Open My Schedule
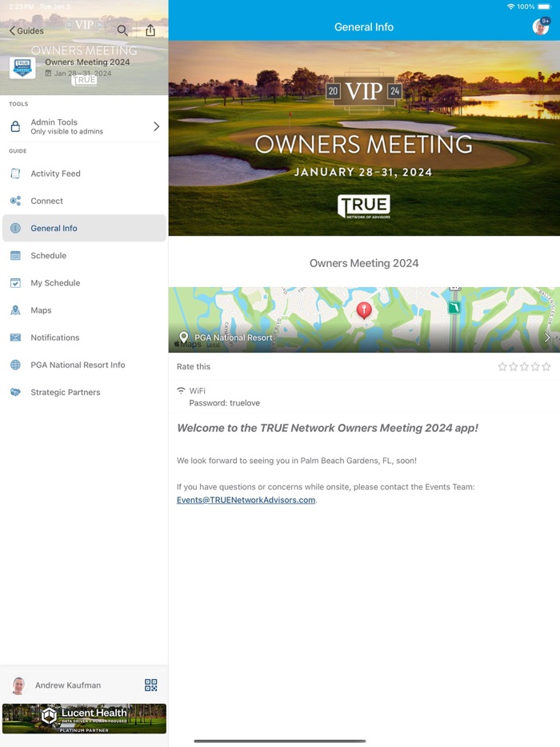 click(84, 282)
